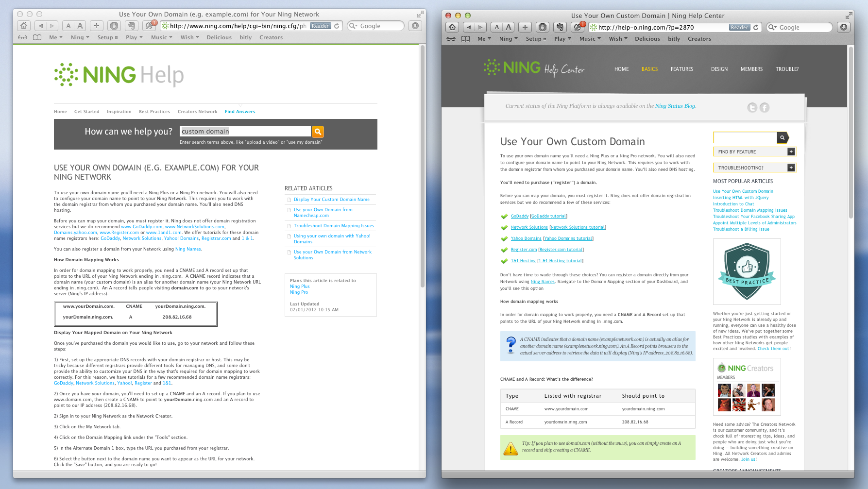This screenshot has width=868, height=489.
Task: Open the 'Ning Status Blog' link
Action: coord(675,106)
